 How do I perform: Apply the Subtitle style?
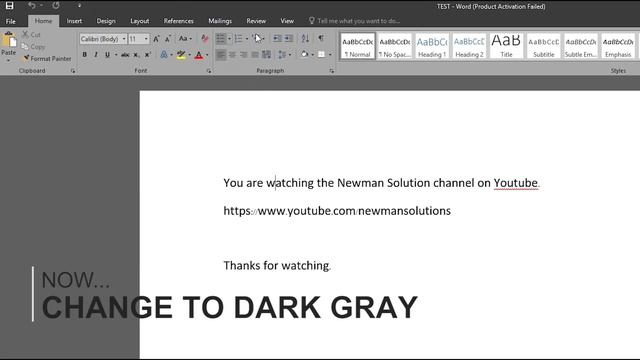click(544, 46)
